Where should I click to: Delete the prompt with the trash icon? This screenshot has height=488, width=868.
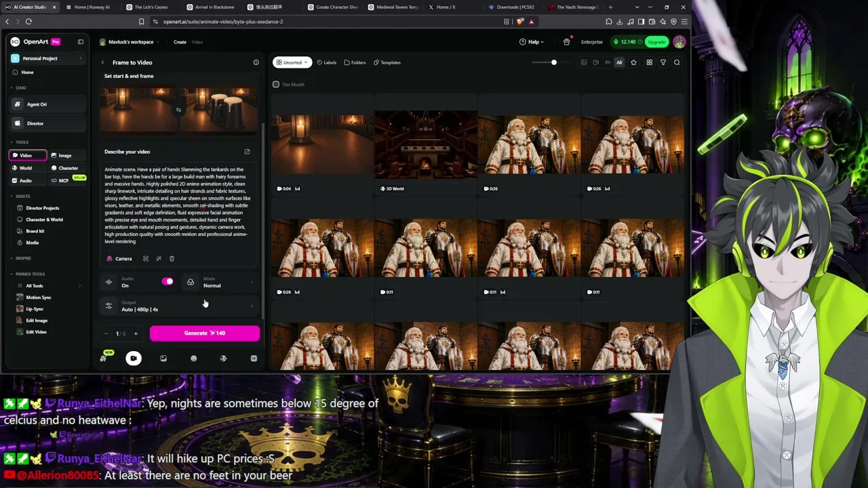tap(172, 259)
